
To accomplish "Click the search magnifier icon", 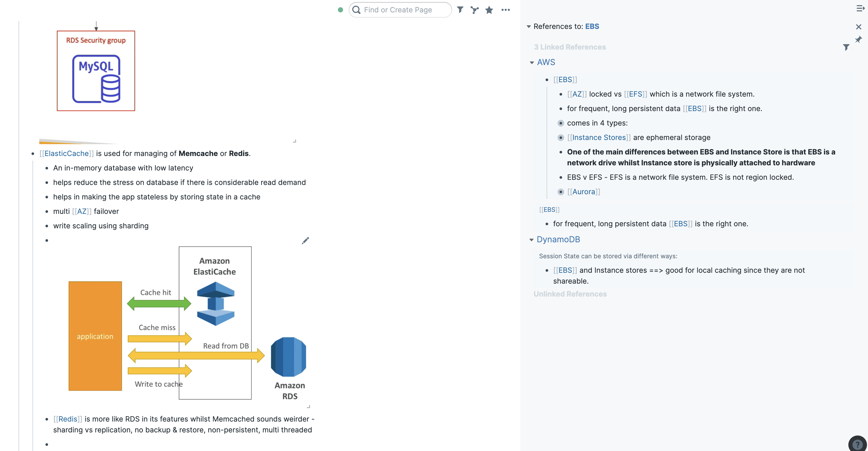I will coord(356,10).
